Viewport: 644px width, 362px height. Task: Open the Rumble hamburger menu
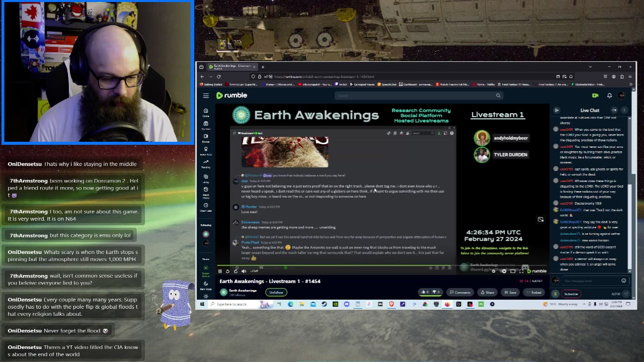(206, 96)
